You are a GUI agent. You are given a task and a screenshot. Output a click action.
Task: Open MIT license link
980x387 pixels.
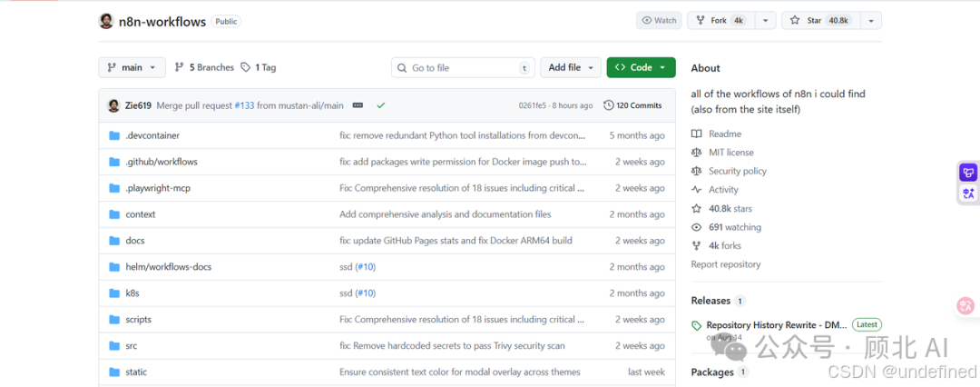(731, 153)
